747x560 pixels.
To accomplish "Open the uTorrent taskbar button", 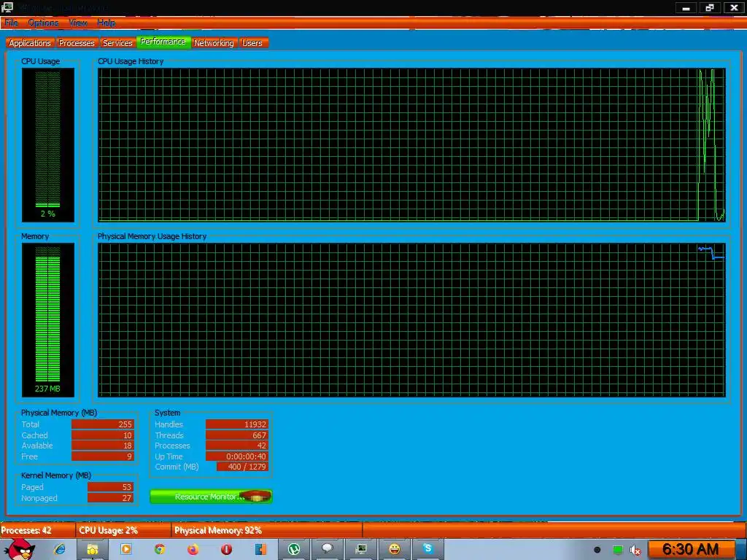I will point(294,549).
